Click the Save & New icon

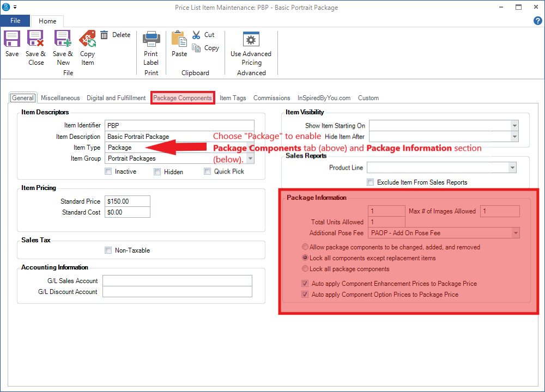click(63, 40)
